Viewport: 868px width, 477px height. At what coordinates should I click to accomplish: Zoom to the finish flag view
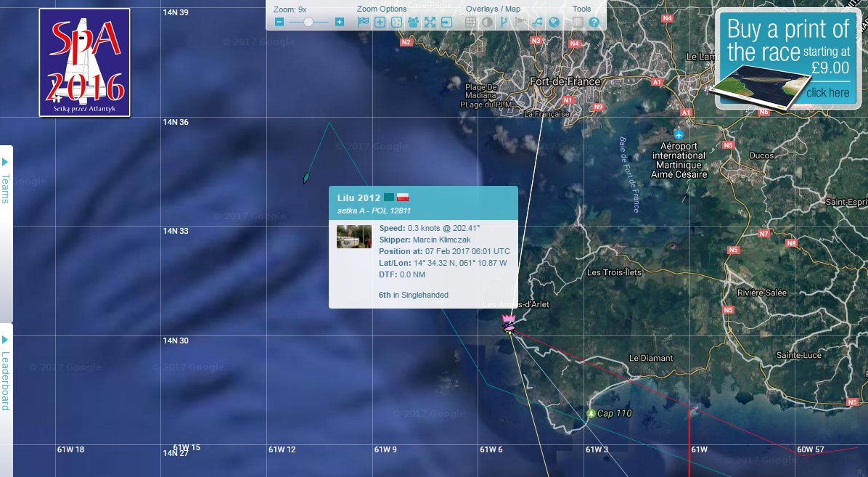(x=363, y=23)
